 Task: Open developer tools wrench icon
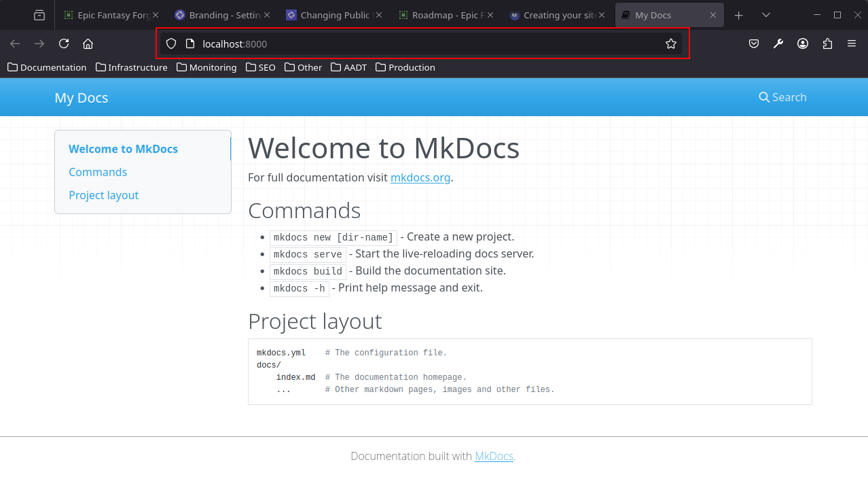pyautogui.click(x=778, y=43)
